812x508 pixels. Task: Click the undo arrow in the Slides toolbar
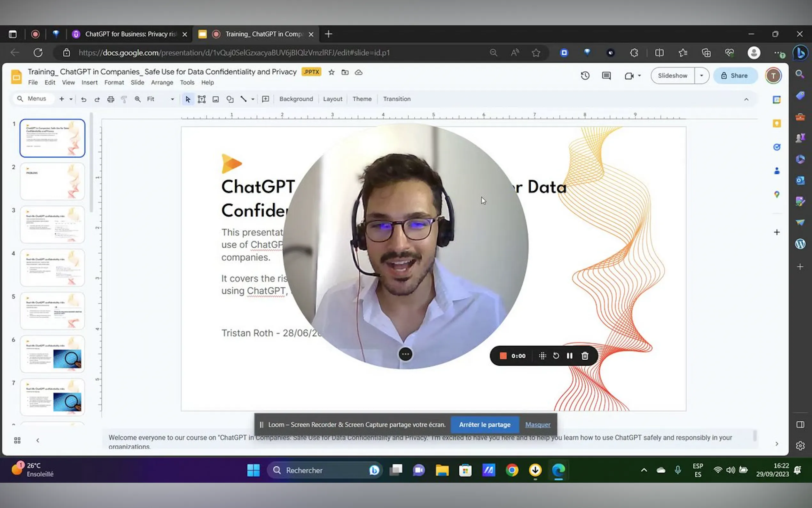[x=83, y=99]
